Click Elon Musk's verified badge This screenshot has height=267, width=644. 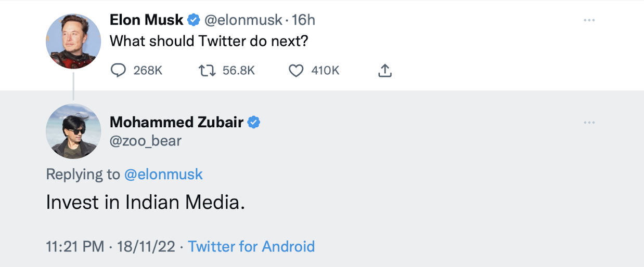click(194, 20)
